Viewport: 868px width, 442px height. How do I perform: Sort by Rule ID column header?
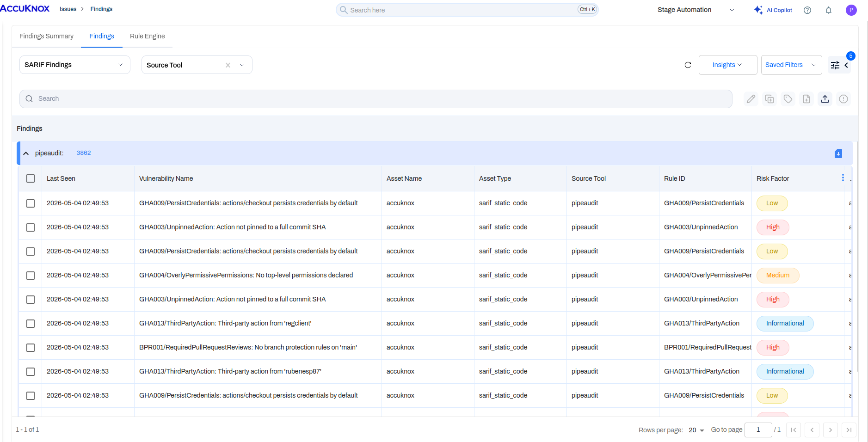(675, 178)
